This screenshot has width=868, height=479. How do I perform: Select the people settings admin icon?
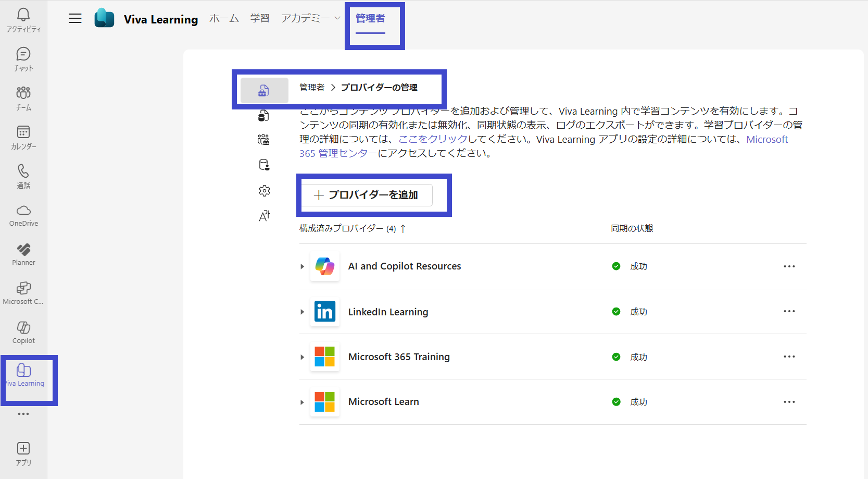coord(264,140)
